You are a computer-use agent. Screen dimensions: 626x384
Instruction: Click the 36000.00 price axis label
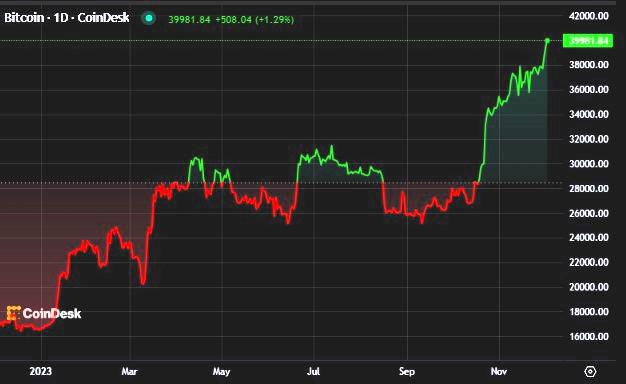pos(589,89)
